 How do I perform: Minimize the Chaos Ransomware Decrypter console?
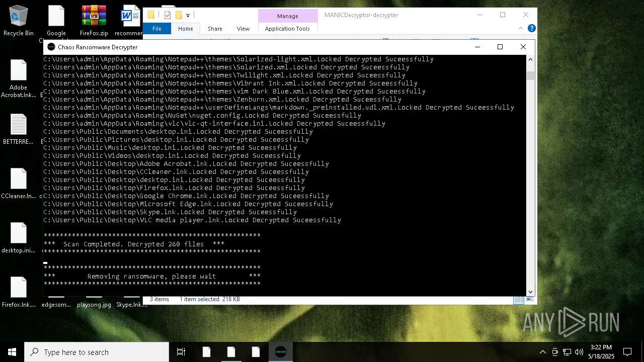(477, 47)
